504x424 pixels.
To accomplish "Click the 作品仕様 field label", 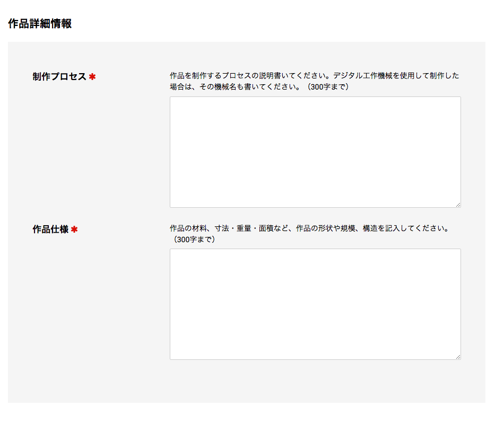I will pos(50,229).
